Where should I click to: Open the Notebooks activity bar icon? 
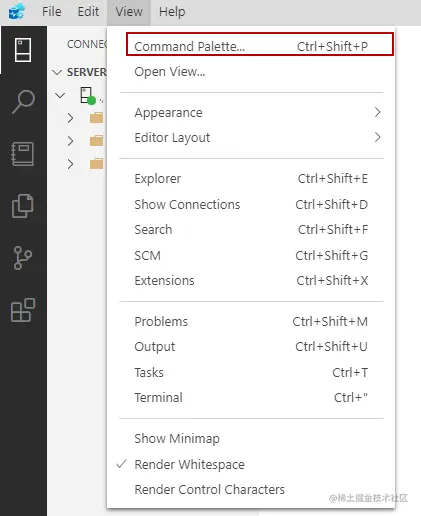(x=23, y=154)
